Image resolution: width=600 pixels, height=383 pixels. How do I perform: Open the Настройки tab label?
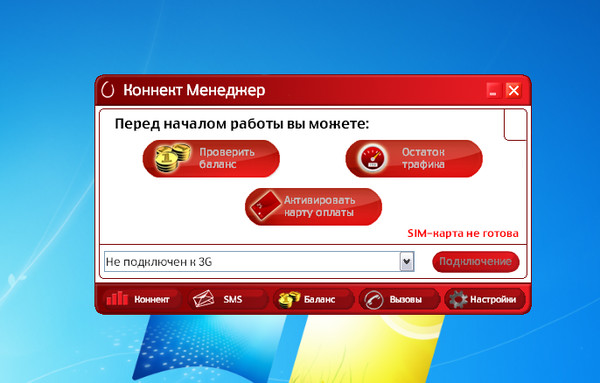493,299
